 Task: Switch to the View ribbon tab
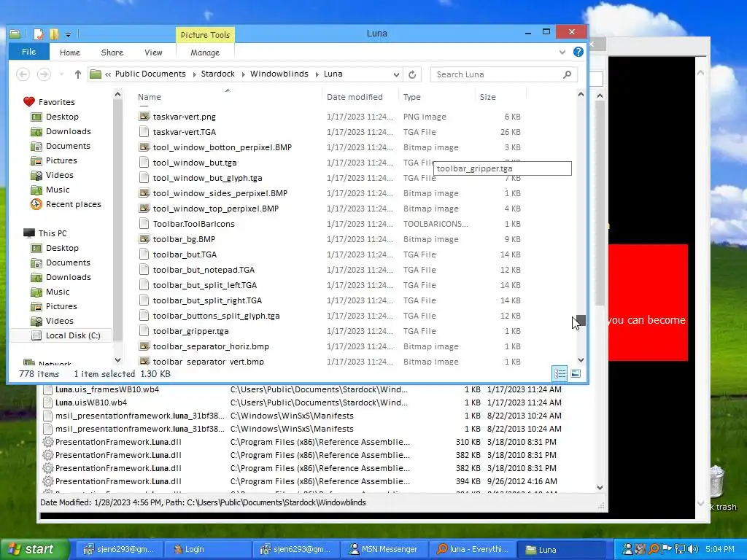click(x=153, y=52)
